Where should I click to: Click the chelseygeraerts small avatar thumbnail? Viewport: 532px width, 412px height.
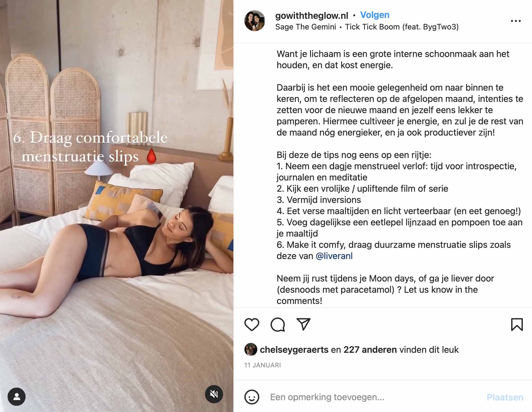click(251, 350)
